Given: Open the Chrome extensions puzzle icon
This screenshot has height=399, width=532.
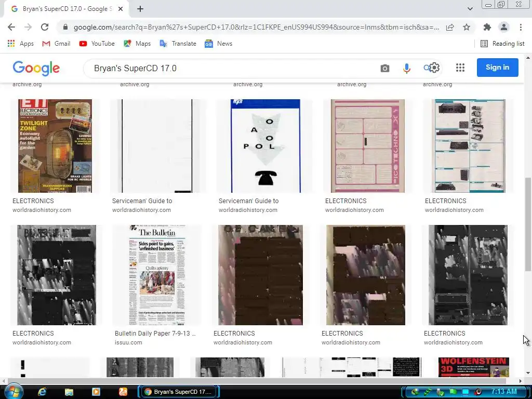Looking at the screenshot, I should point(487,27).
